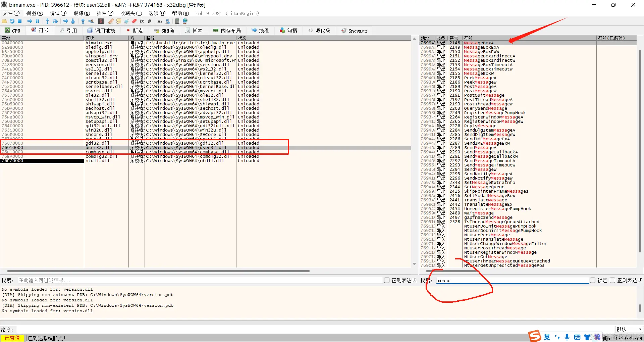Click the run to user code icon
The height and width of the screenshot is (342, 644).
click(x=91, y=21)
